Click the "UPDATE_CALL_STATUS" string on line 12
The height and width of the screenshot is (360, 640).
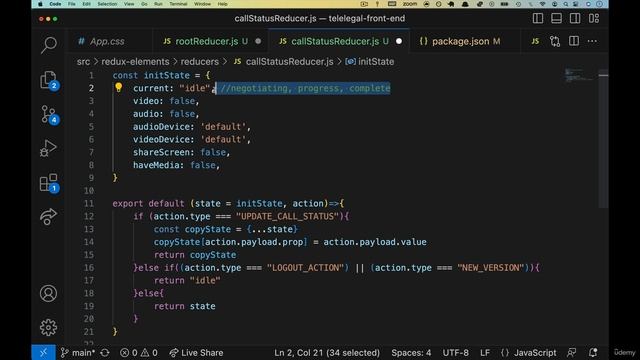287,216
